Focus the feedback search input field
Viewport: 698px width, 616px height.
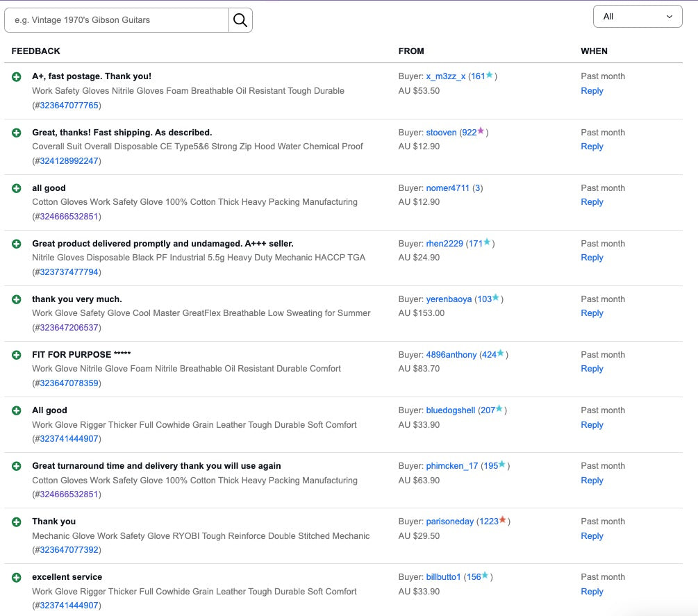117,20
